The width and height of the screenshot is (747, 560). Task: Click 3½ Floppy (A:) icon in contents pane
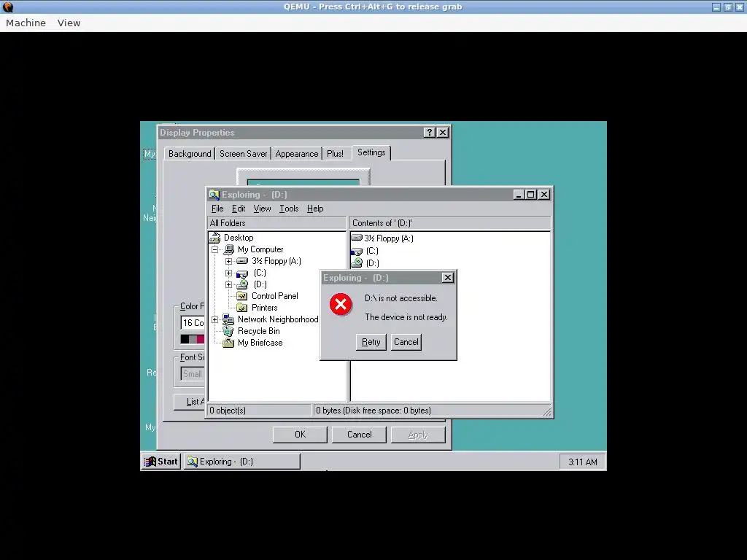[x=357, y=238]
